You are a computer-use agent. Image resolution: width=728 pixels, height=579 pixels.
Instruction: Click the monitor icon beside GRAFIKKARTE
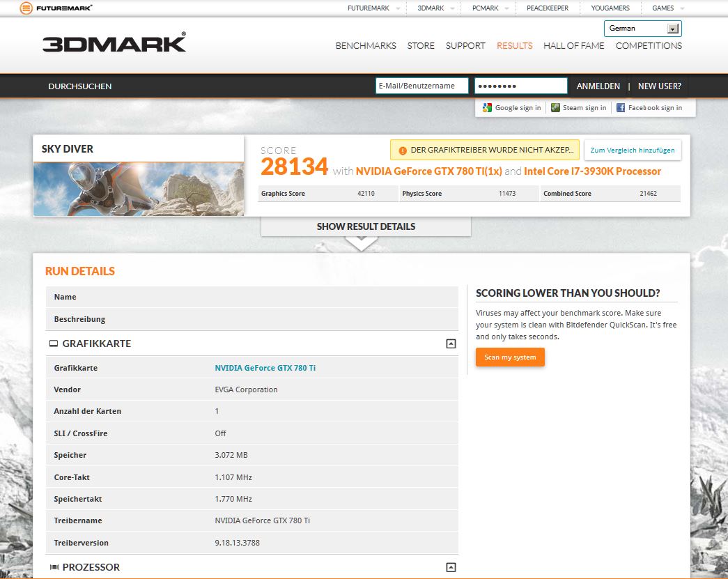[x=54, y=343]
